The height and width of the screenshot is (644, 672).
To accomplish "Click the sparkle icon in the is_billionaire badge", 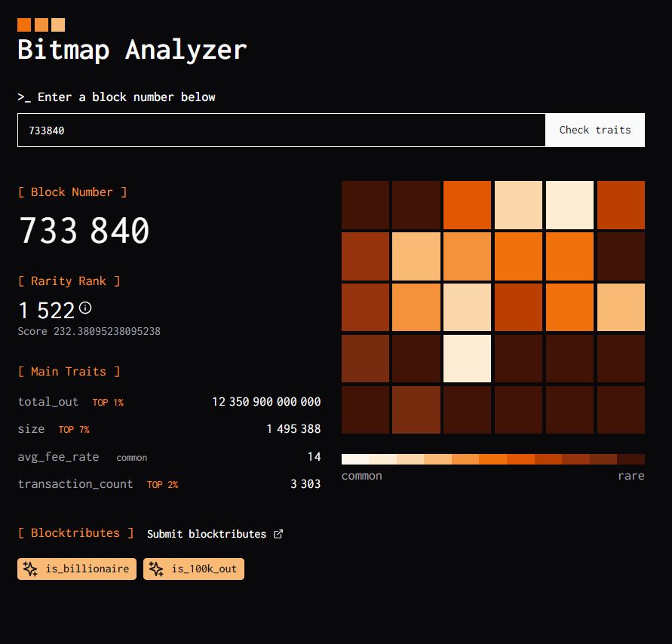I will 30,569.
